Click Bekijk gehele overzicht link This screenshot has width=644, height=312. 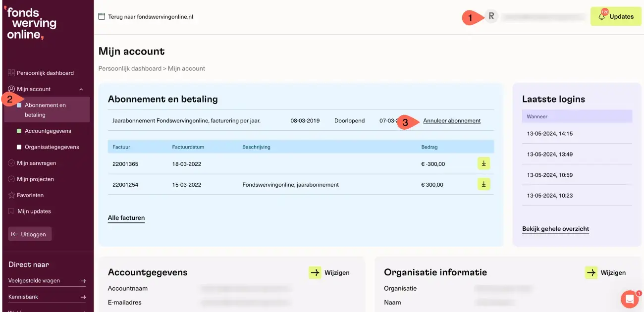point(555,229)
